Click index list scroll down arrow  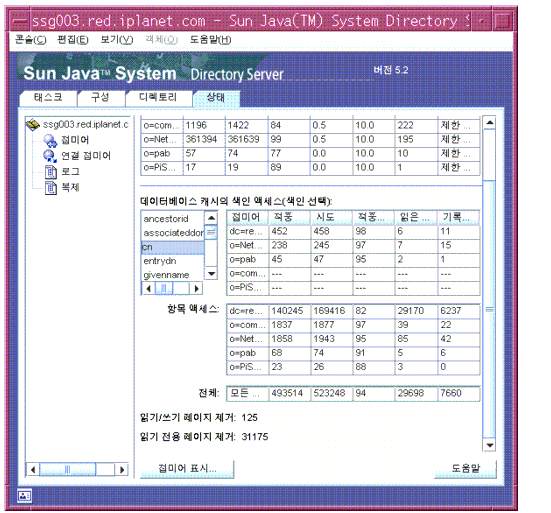(x=211, y=273)
